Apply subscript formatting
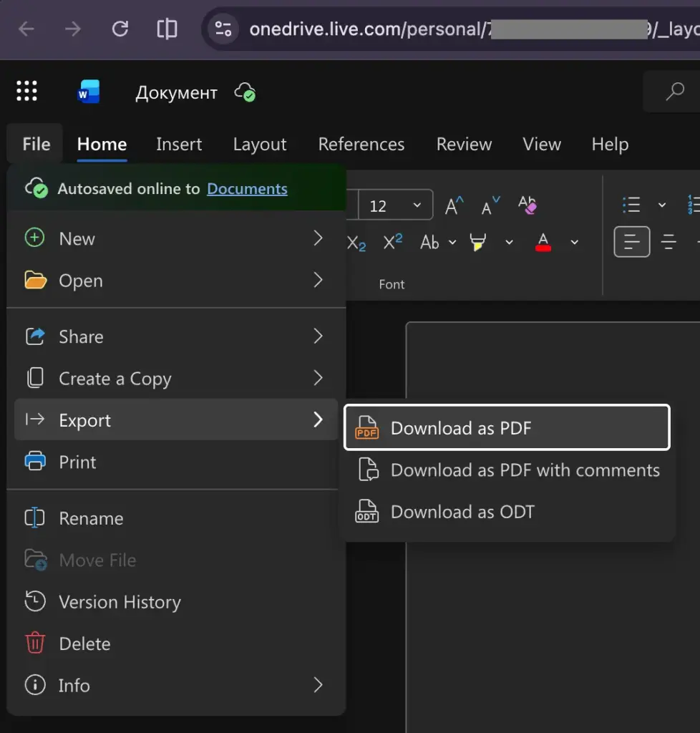The height and width of the screenshot is (733, 700). [x=356, y=243]
